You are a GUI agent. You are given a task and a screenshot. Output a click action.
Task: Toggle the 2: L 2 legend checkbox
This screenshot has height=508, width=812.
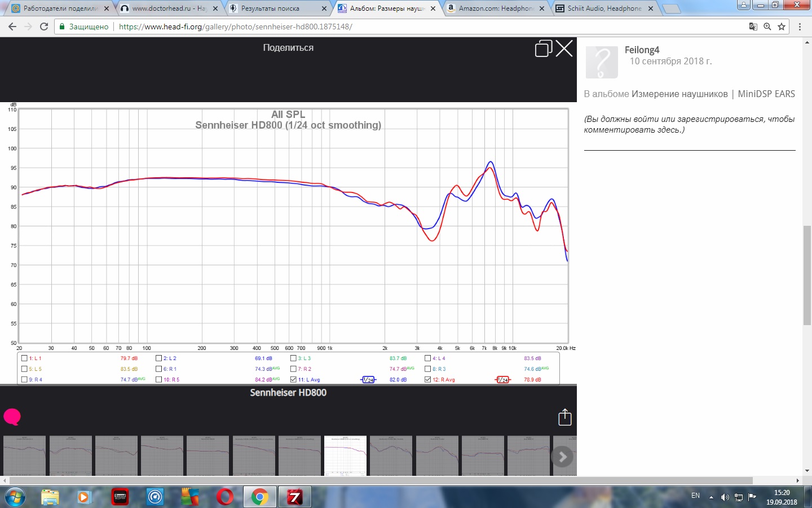point(158,358)
